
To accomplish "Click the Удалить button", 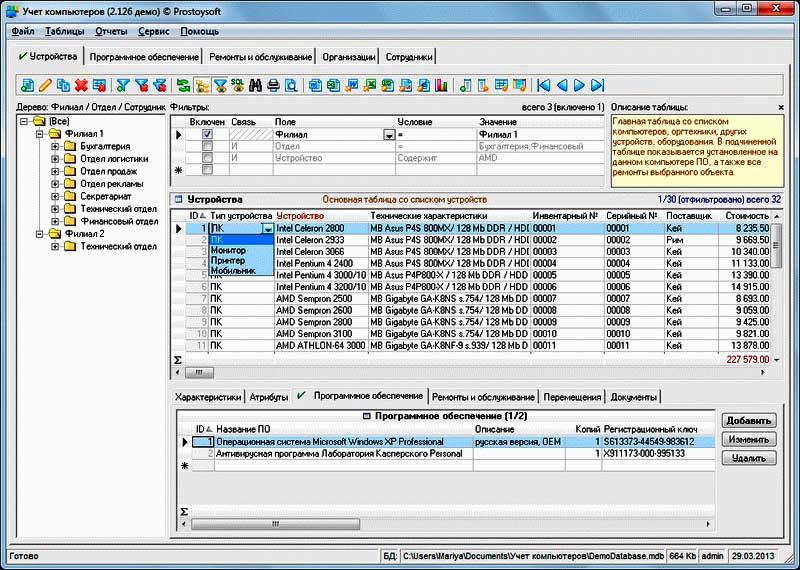I will tap(748, 458).
